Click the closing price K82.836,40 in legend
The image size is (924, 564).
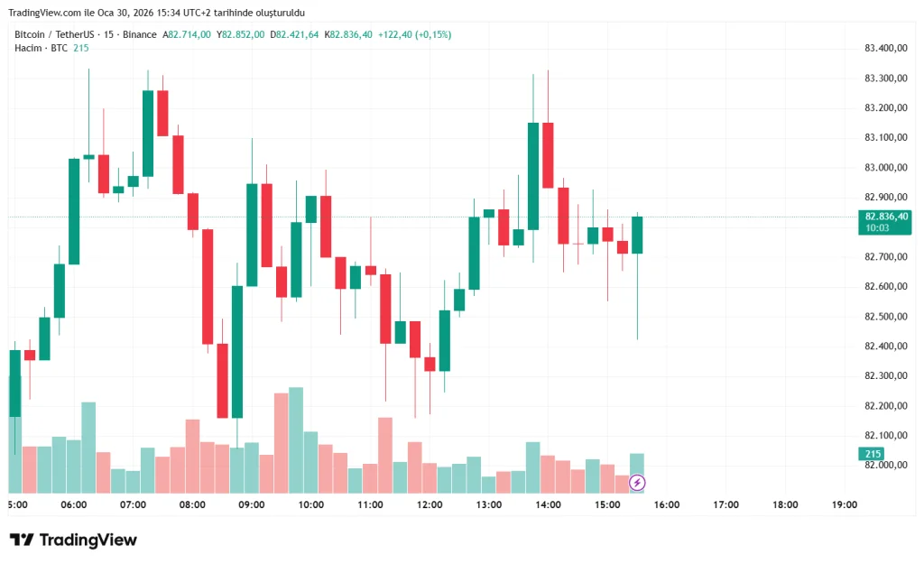[x=350, y=34]
